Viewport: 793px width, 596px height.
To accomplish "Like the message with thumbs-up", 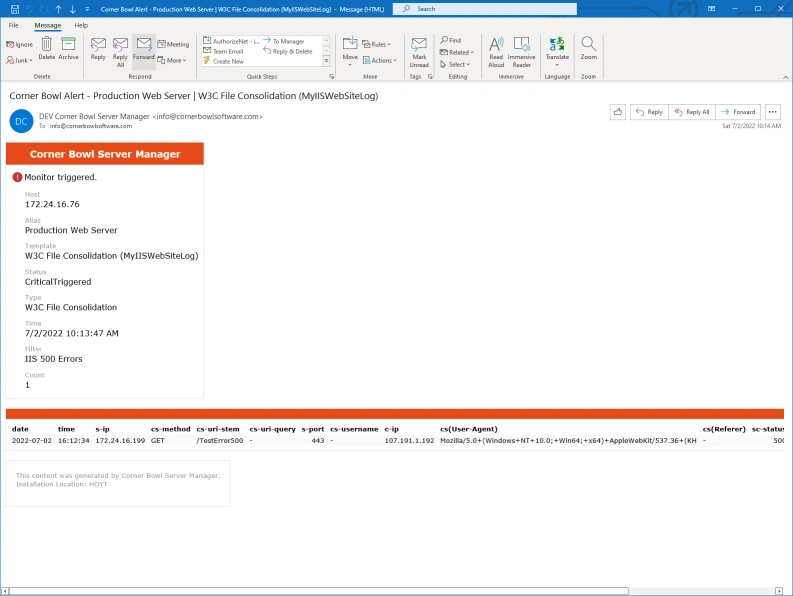I will 618,112.
